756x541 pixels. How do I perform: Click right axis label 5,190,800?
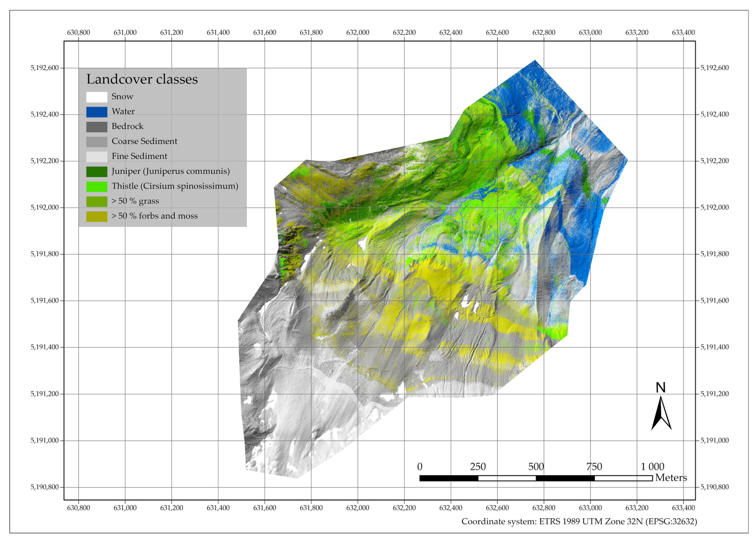pyautogui.click(x=714, y=487)
